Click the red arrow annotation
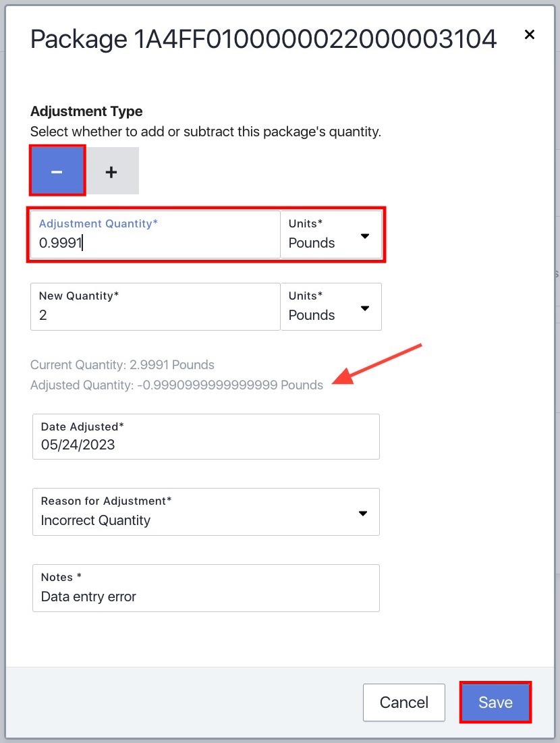 (377, 364)
